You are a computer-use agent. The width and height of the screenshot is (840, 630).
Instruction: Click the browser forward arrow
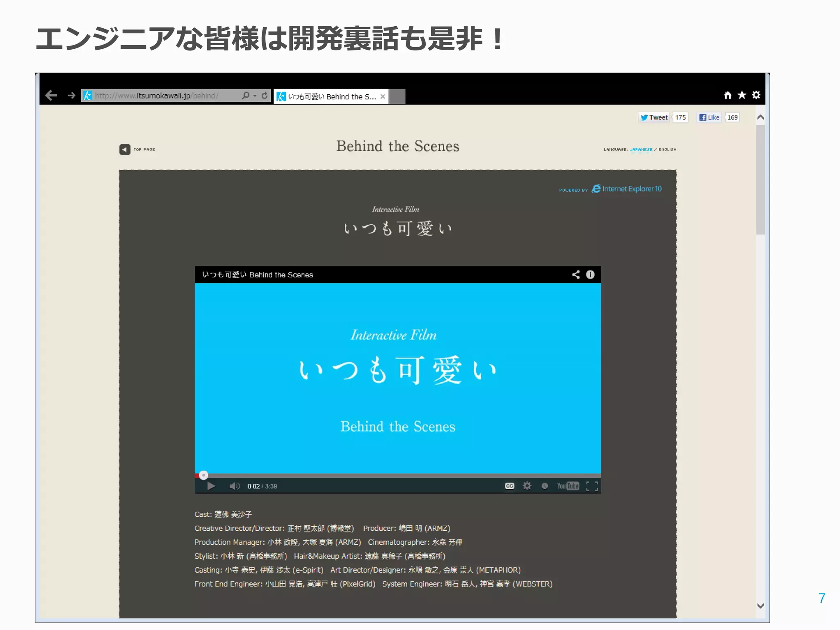(71, 96)
